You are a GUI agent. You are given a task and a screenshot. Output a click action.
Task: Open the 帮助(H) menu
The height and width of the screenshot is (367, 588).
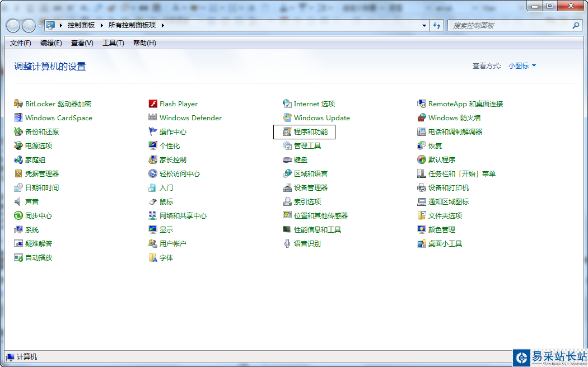pos(144,43)
